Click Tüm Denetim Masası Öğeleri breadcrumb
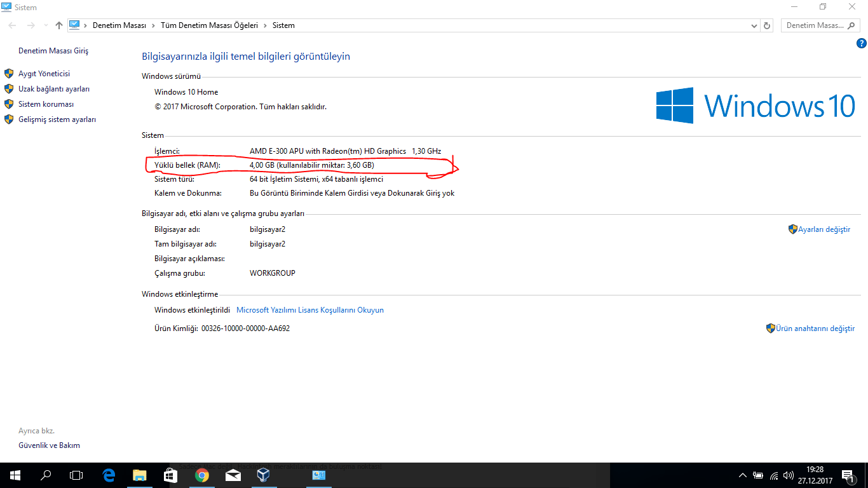868x488 pixels. click(x=210, y=25)
